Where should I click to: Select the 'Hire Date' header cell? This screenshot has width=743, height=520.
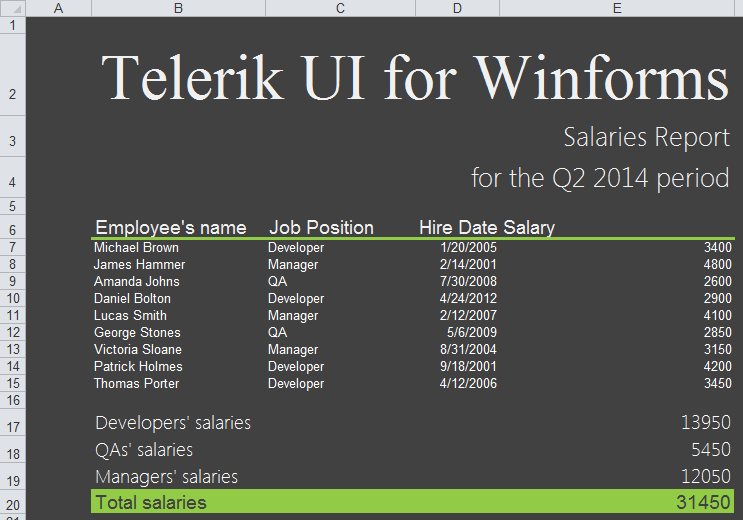[459, 228]
